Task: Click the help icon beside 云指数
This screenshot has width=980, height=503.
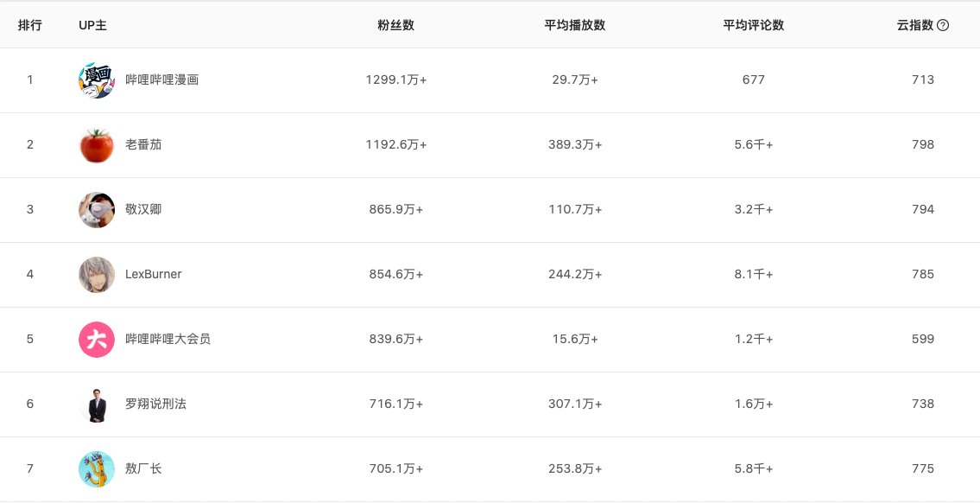Action: tap(943, 25)
